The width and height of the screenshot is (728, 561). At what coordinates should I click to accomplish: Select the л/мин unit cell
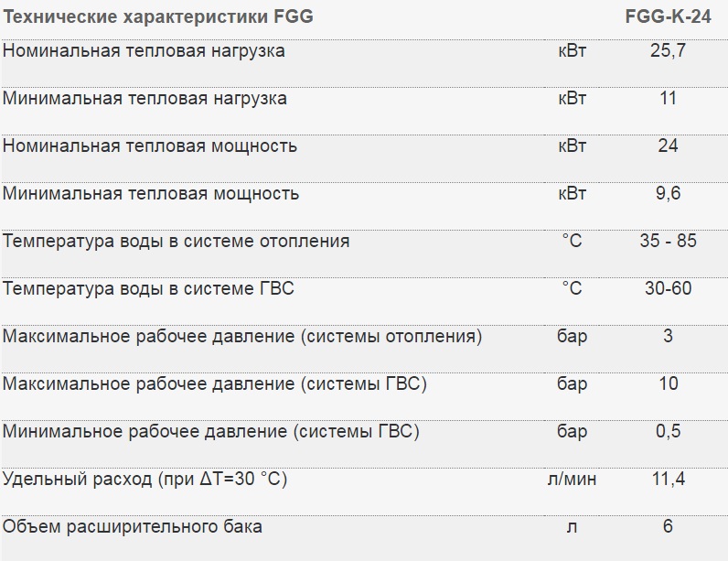point(572,480)
